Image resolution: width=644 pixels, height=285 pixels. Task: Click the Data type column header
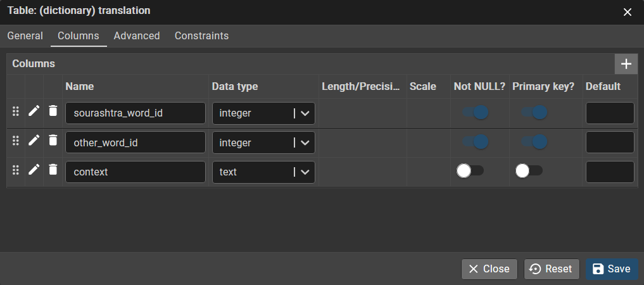[x=235, y=86]
